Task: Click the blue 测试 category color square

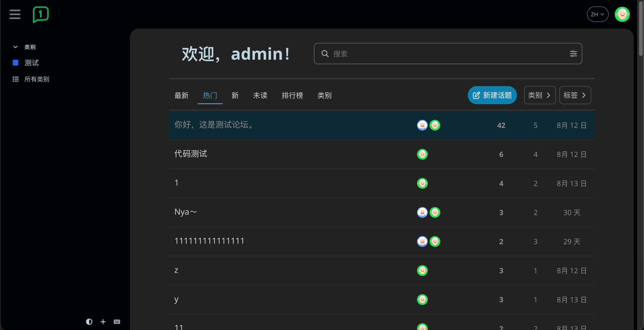Action: point(15,63)
